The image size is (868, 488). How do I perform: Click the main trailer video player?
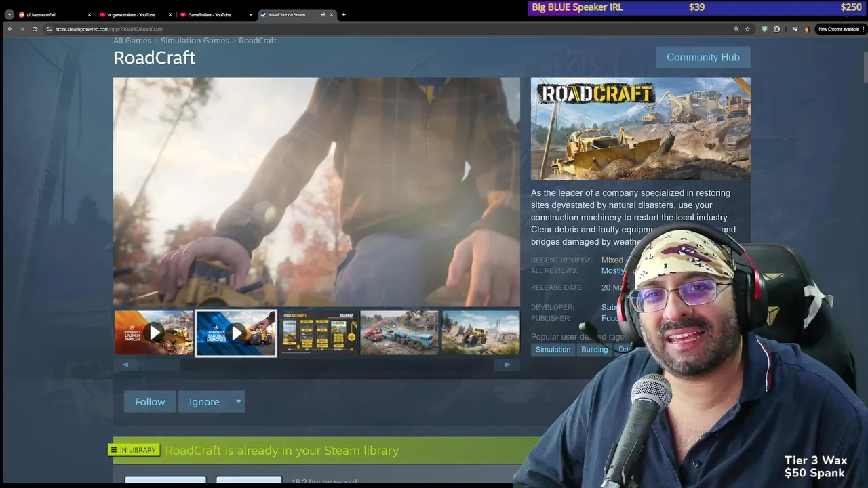(317, 192)
